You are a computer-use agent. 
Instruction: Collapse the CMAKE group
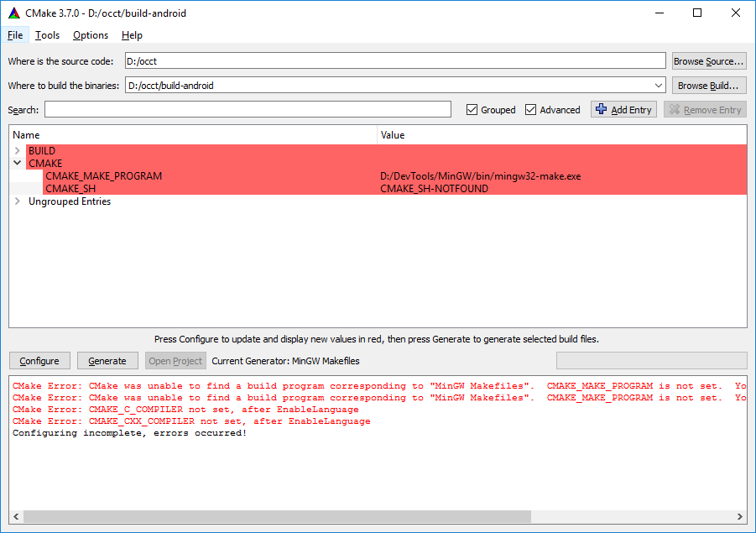(18, 163)
